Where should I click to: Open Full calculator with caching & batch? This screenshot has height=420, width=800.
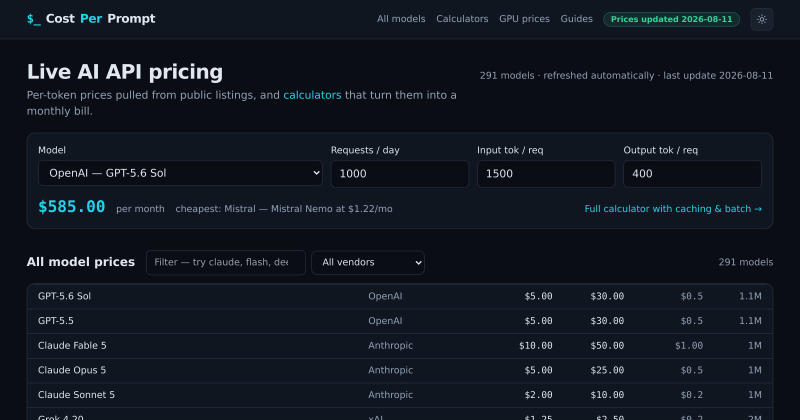pyautogui.click(x=673, y=209)
